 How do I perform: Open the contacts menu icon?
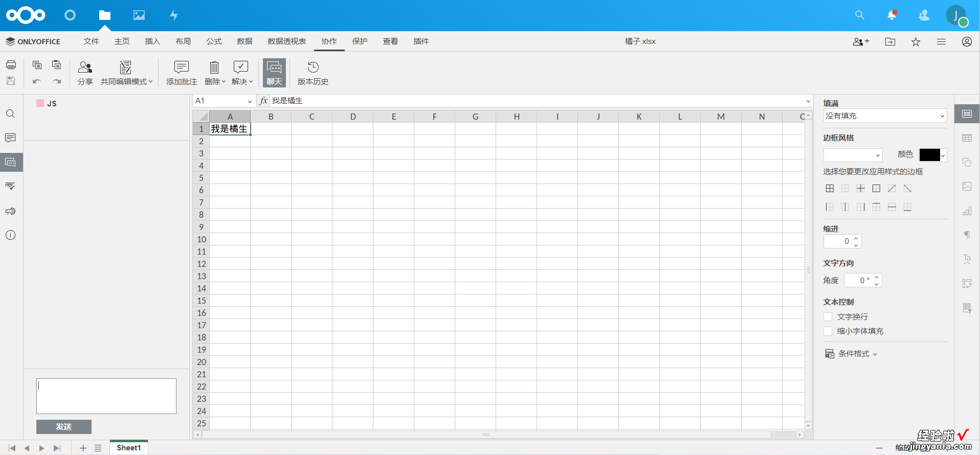pos(924,15)
